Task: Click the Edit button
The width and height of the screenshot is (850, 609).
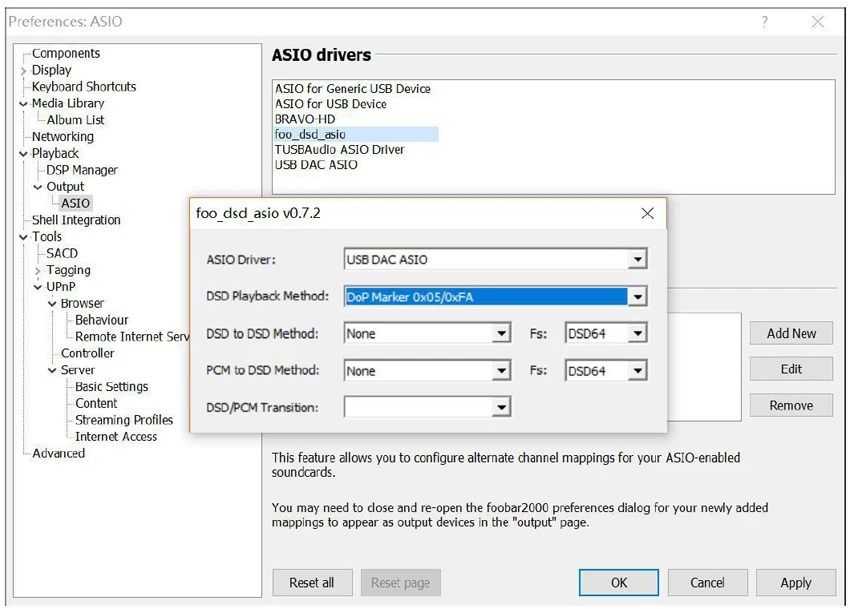Action: coord(791,369)
